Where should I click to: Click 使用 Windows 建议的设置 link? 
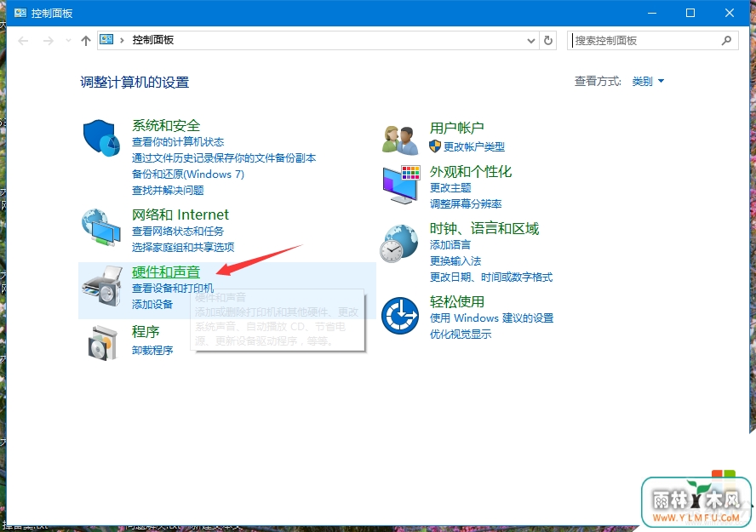point(492,318)
